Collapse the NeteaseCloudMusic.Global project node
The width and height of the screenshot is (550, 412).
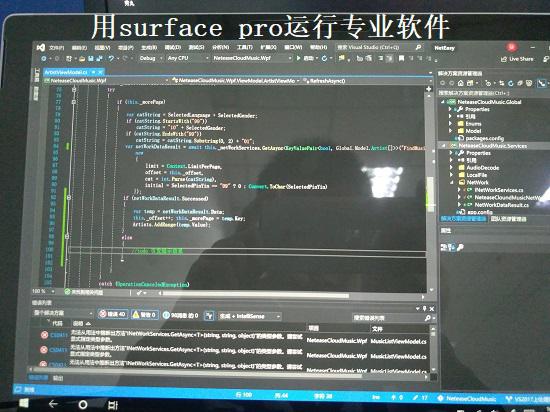[443, 102]
